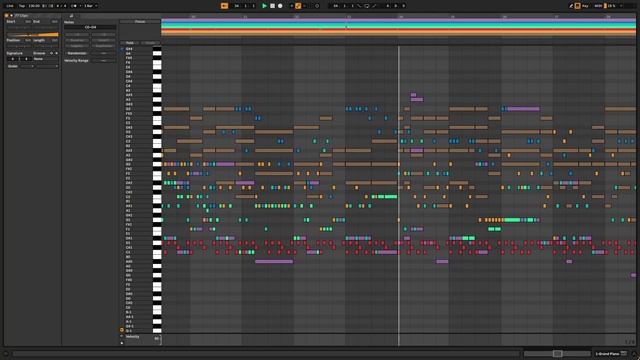Adjust the Velocity Range slider
This screenshot has height=360, width=640.
(103, 60)
